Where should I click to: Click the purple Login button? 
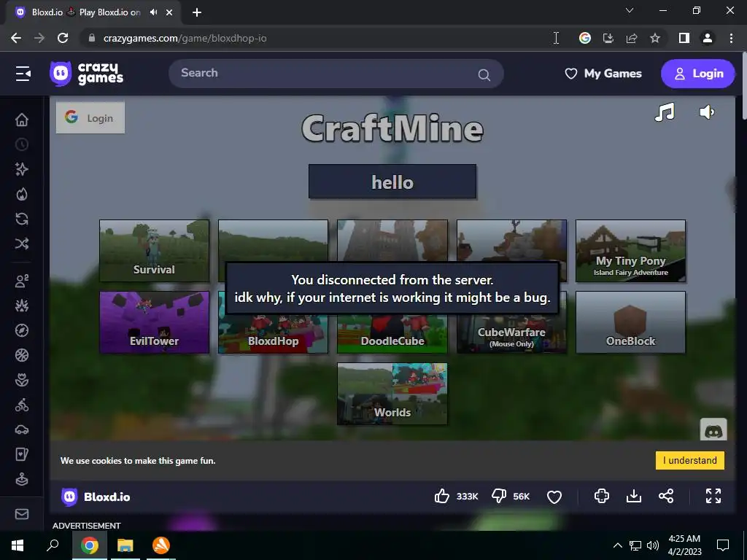(697, 74)
